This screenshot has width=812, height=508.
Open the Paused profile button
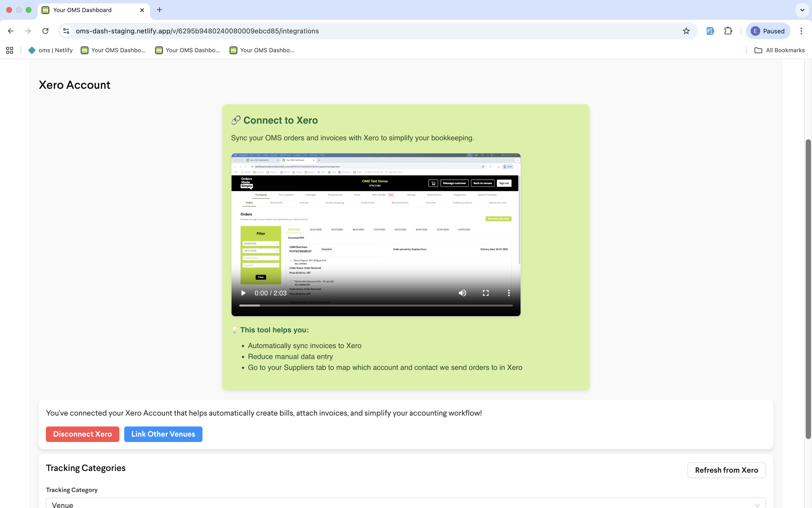click(768, 31)
